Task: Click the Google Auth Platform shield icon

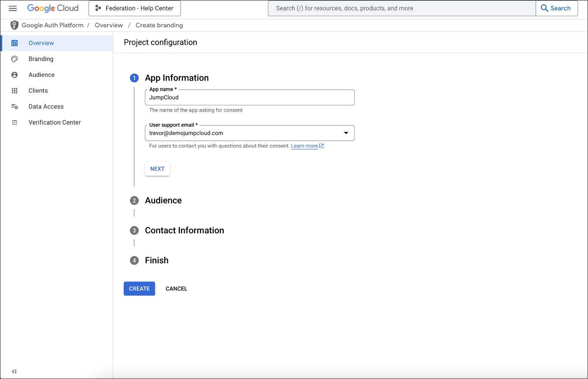Action: pos(14,25)
